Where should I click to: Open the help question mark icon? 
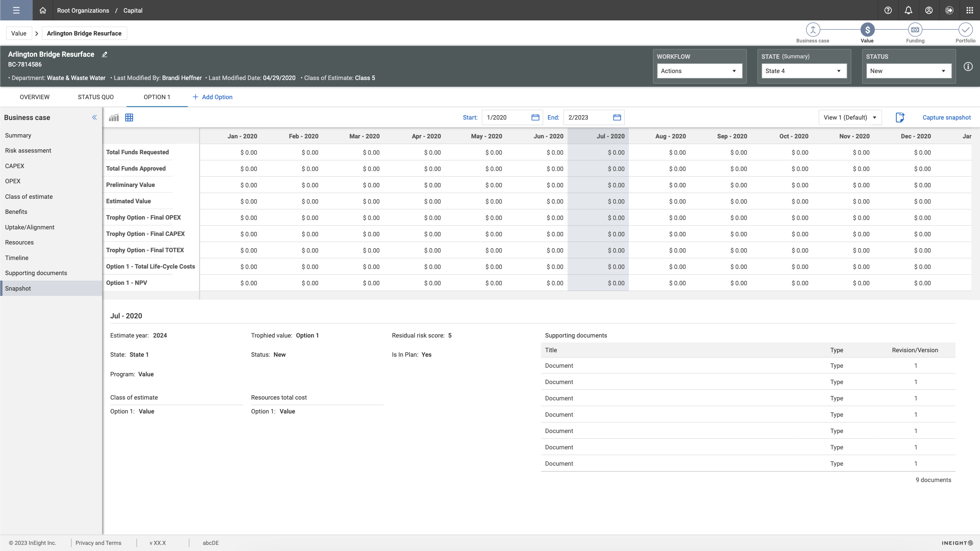tap(888, 10)
